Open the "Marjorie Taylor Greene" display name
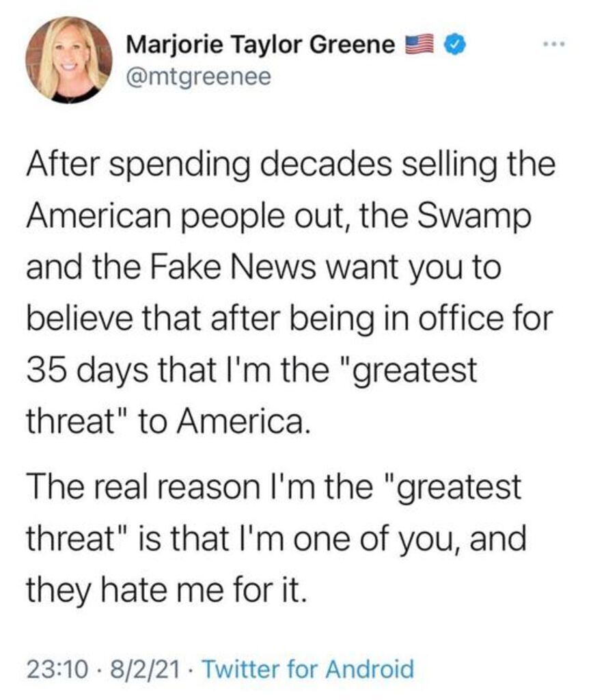 261,46
